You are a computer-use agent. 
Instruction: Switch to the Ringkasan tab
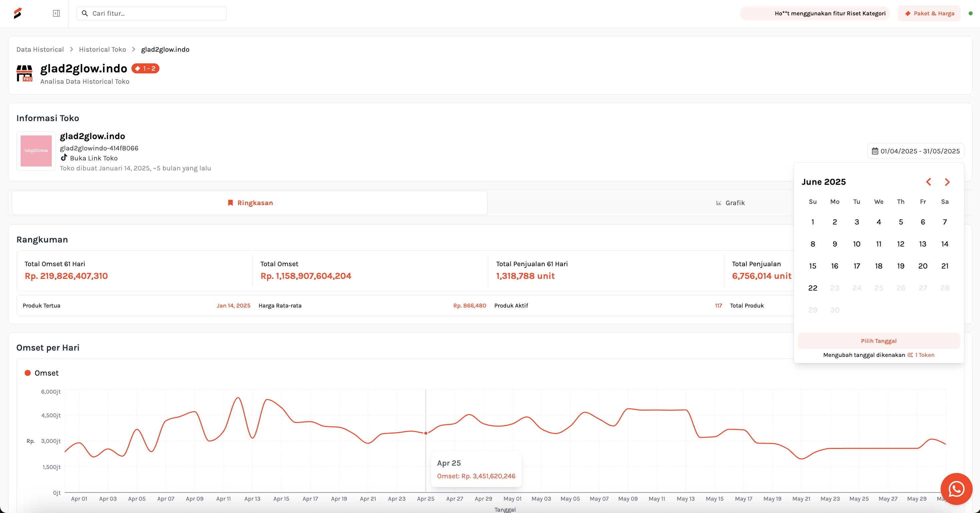tap(250, 203)
